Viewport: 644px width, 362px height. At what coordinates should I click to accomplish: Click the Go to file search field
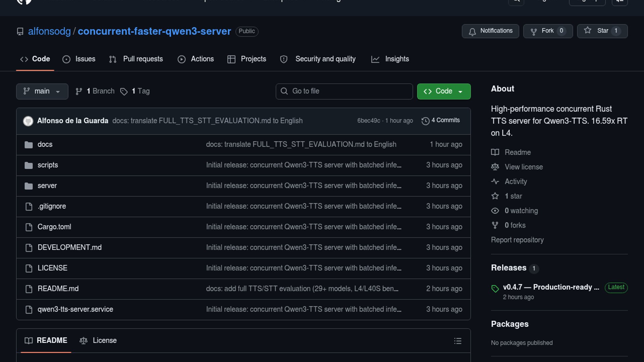tap(344, 91)
